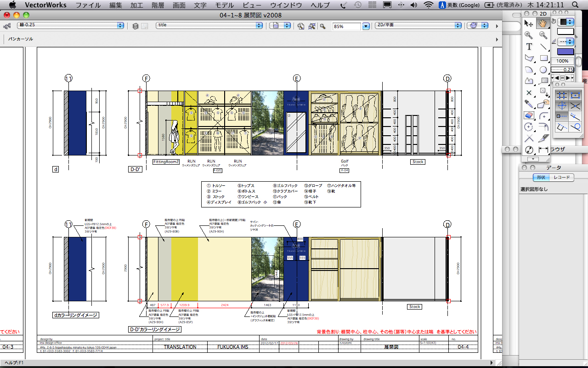588x368 pixels.
Task: Switch to the レコード tab
Action: (561, 178)
